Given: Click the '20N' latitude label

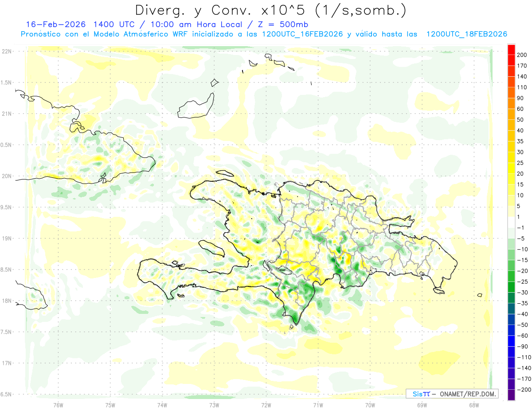Looking at the screenshot, I should [x=7, y=176].
